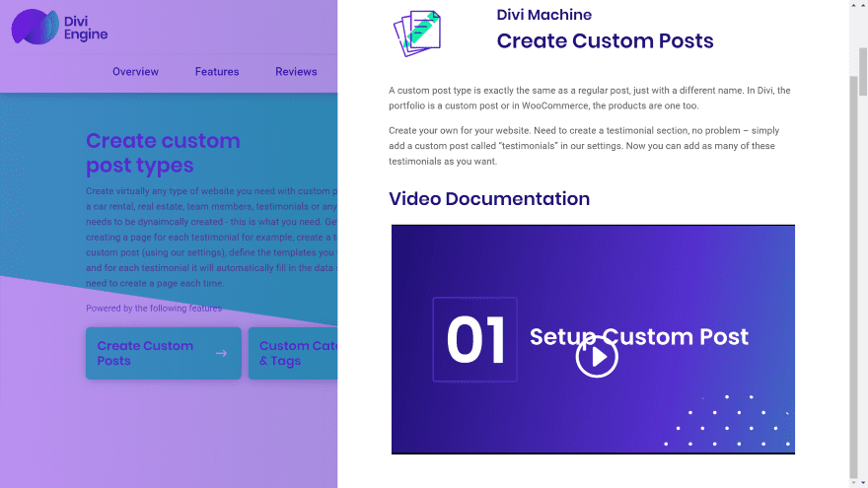This screenshot has width=868, height=488.
Task: Play the Setup Custom Post video
Action: click(x=597, y=357)
